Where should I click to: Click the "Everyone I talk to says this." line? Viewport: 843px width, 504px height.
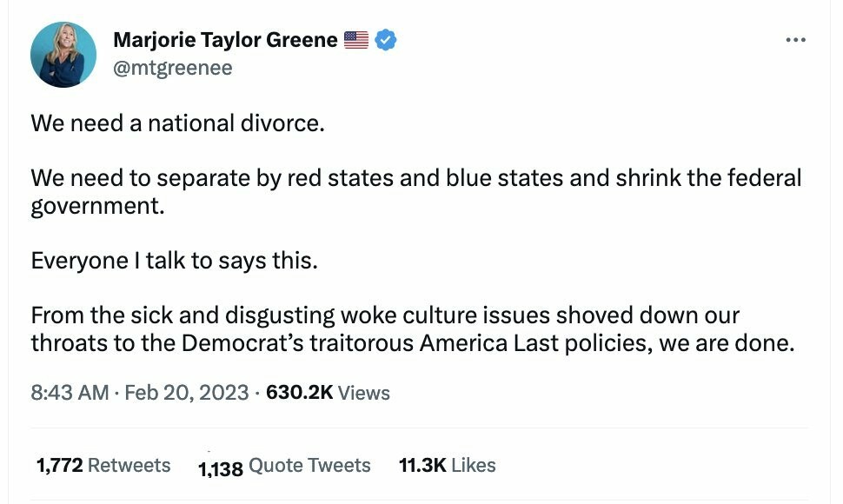[x=174, y=260]
